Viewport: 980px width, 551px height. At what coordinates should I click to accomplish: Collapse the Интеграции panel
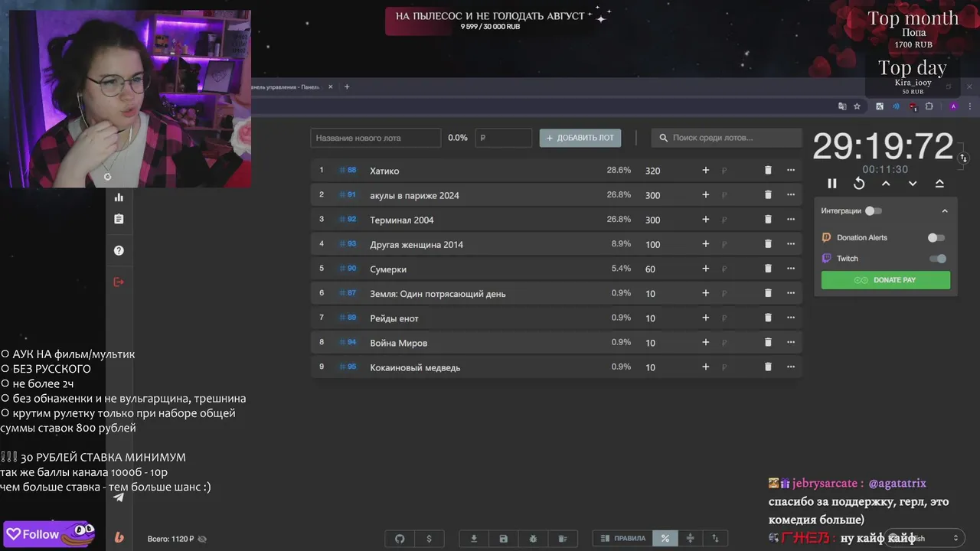[945, 210]
